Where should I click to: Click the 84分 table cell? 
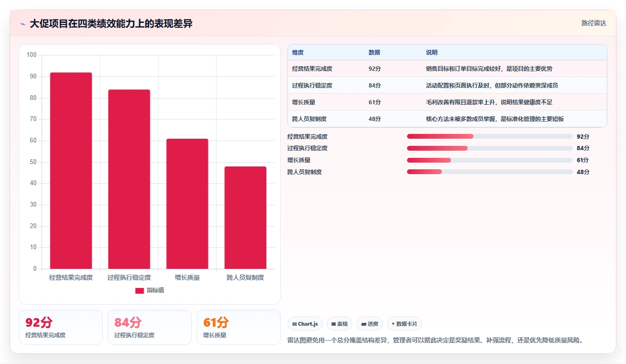(x=375, y=86)
